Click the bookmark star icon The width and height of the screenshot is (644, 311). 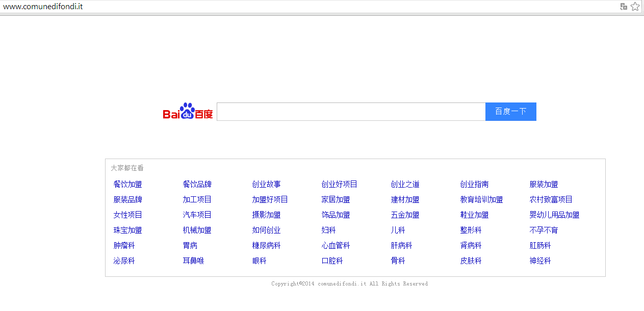(x=635, y=7)
